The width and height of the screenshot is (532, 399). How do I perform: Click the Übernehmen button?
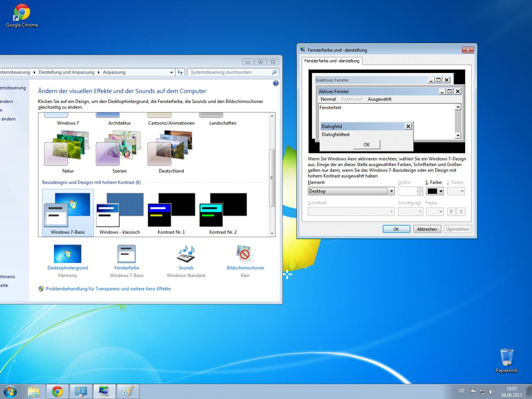point(458,229)
